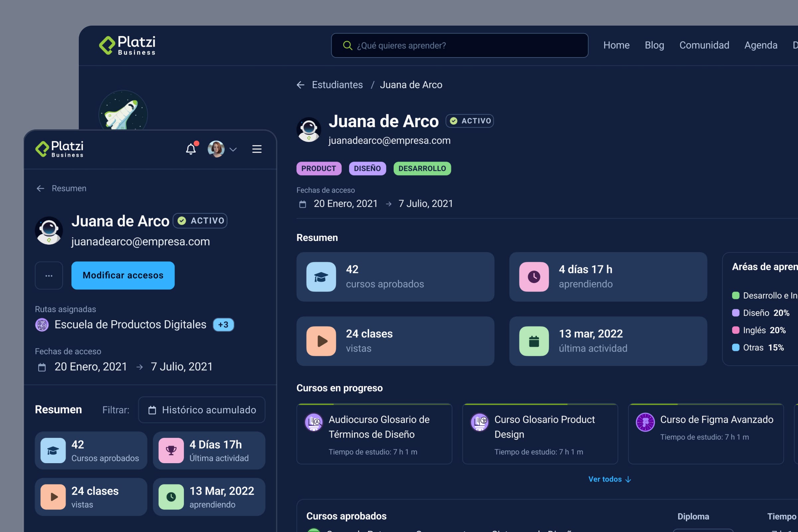Click the Ver todos link

coord(609,479)
